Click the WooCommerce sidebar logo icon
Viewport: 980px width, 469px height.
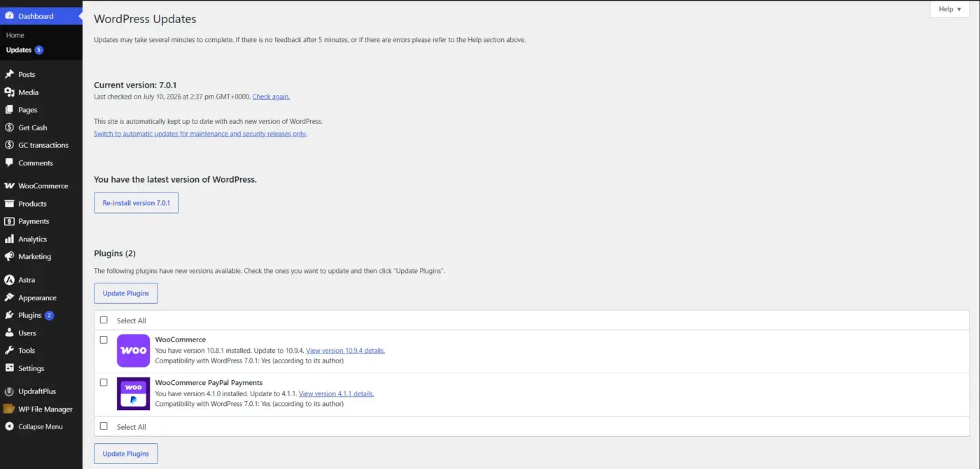(x=9, y=186)
